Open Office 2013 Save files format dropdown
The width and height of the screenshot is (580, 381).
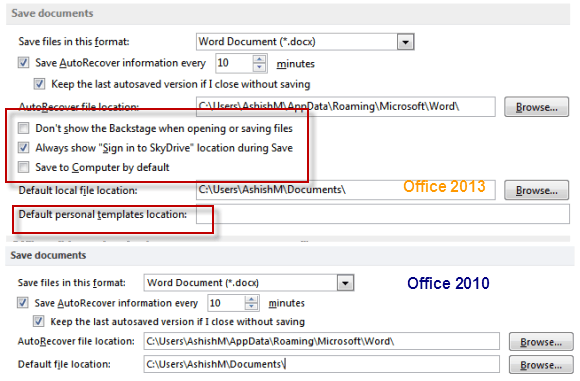405,42
